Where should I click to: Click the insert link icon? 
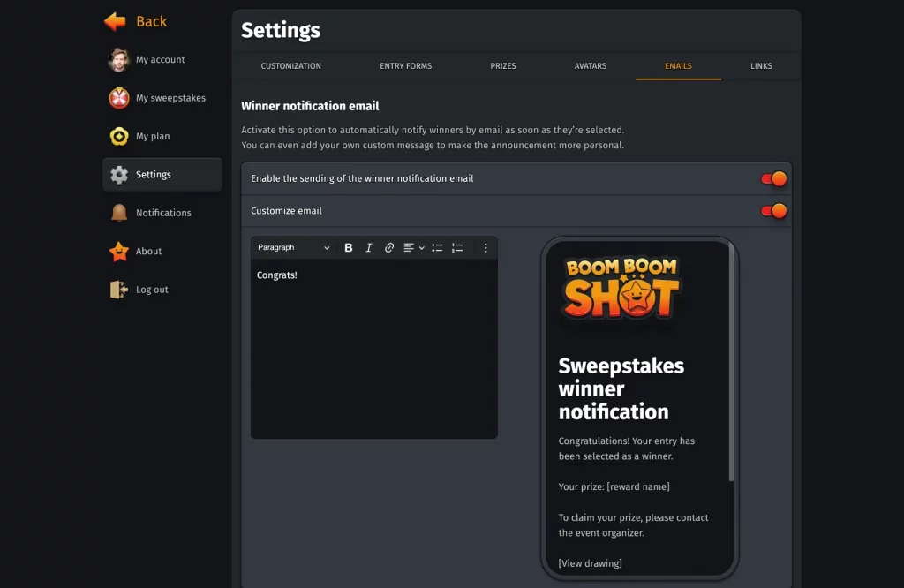(x=389, y=248)
